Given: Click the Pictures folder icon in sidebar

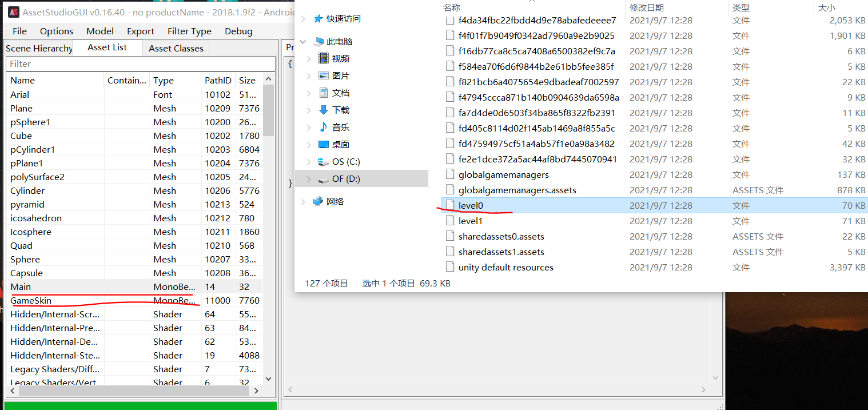Looking at the screenshot, I should click(x=324, y=75).
